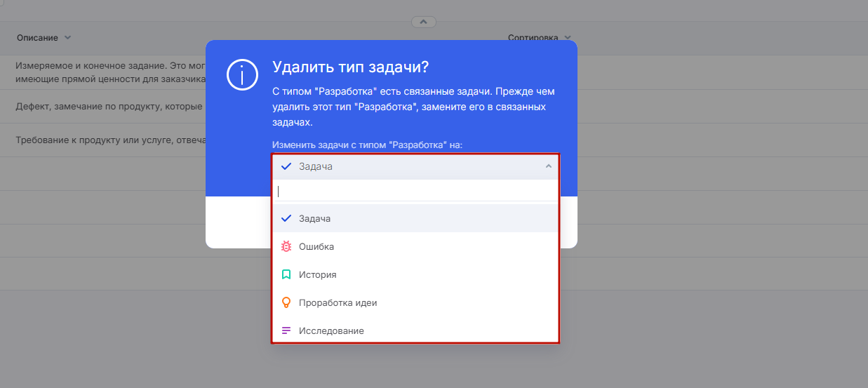The image size is (868, 388).
Task: Click the checkmark beside the highlighted Задача option
Action: click(286, 219)
